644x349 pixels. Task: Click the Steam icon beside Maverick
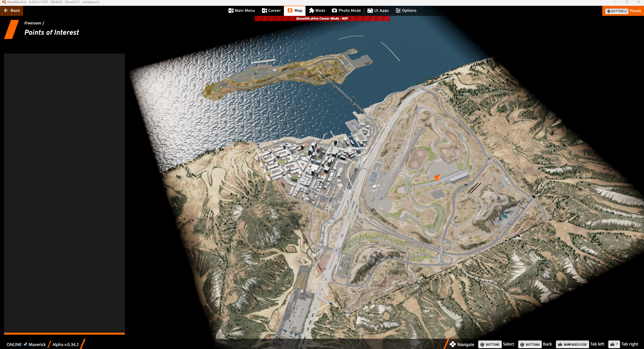pyautogui.click(x=25, y=344)
